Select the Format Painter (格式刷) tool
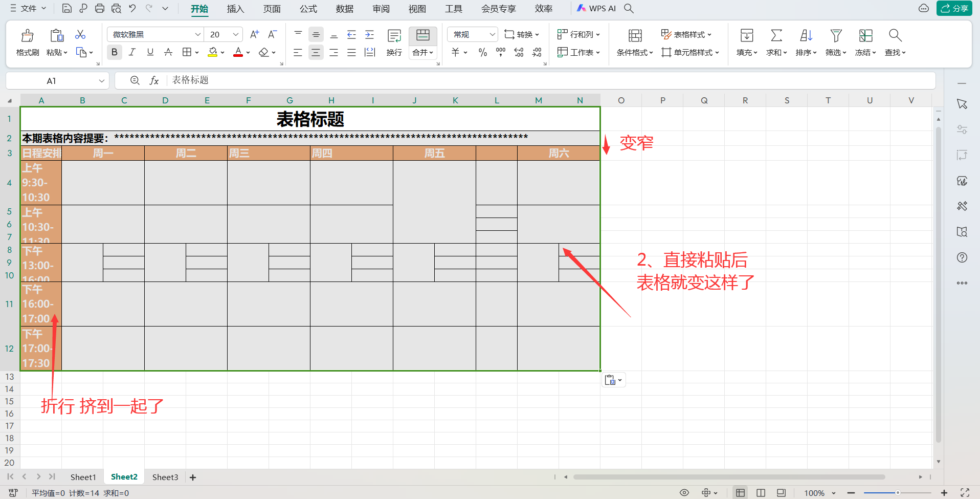Image resolution: width=980 pixels, height=499 pixels. click(28, 42)
